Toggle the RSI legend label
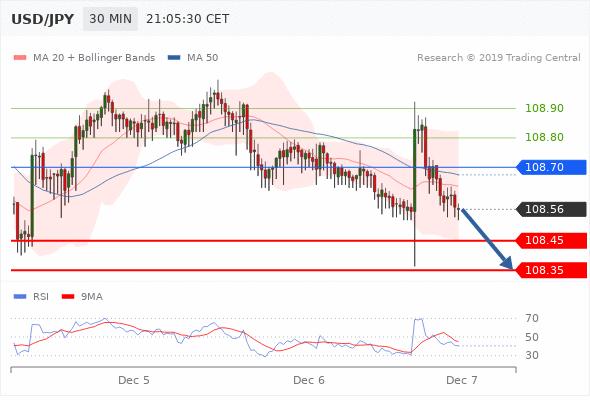 click(x=41, y=297)
